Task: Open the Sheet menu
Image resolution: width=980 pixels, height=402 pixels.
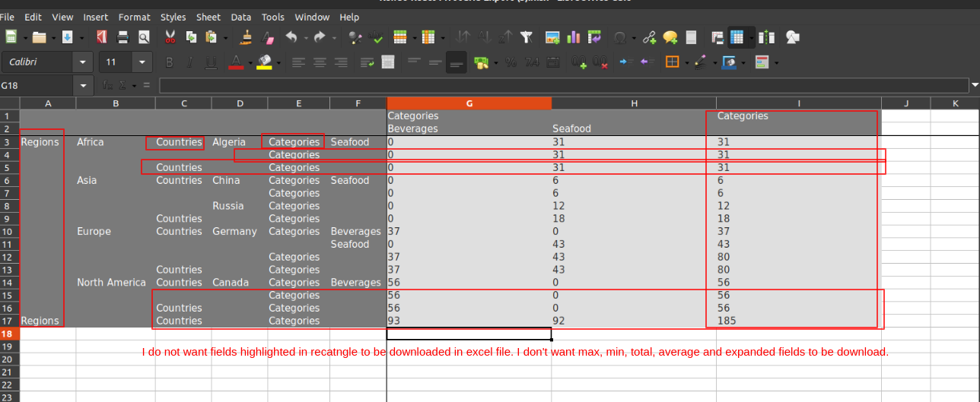Action: tap(208, 17)
